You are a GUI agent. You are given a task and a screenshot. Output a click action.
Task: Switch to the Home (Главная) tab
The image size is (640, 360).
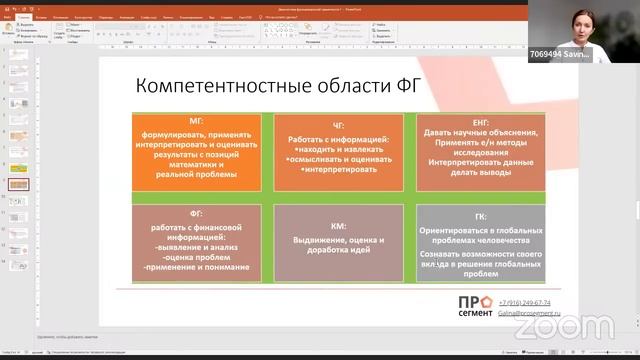pyautogui.click(x=24, y=17)
